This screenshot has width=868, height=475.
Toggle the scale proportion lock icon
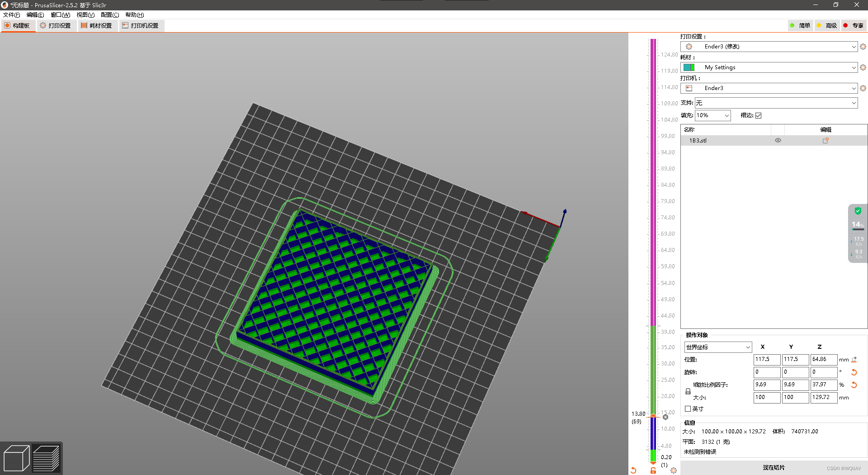coord(688,391)
